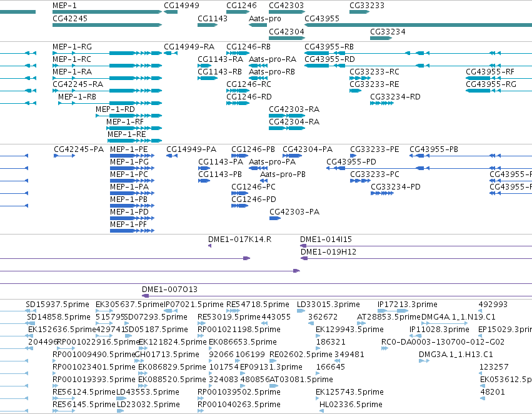Viewport: 532px width, 414px height.
Task: Click the CG42245 gene label
Action: point(70,18)
